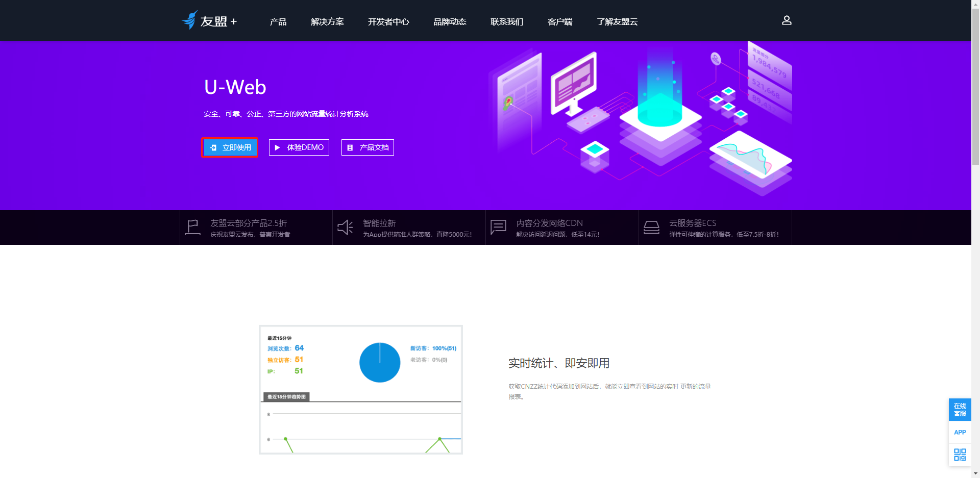Click the megaphone icon beside 智能拉新
980x478 pixels.
click(x=345, y=228)
